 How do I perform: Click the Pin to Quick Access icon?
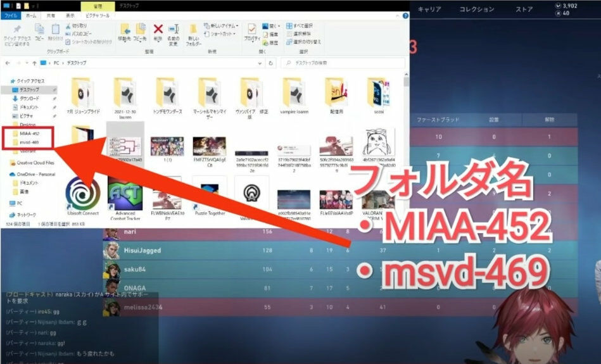pyautogui.click(x=17, y=32)
